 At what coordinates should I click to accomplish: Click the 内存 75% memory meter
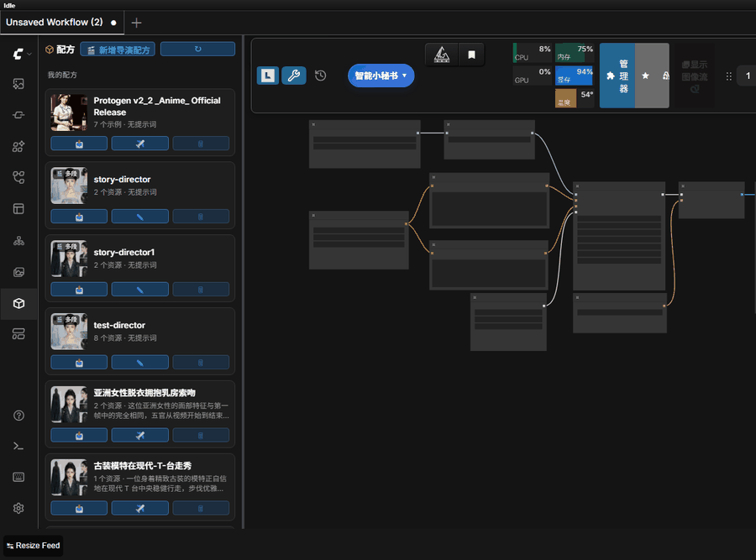point(575,53)
